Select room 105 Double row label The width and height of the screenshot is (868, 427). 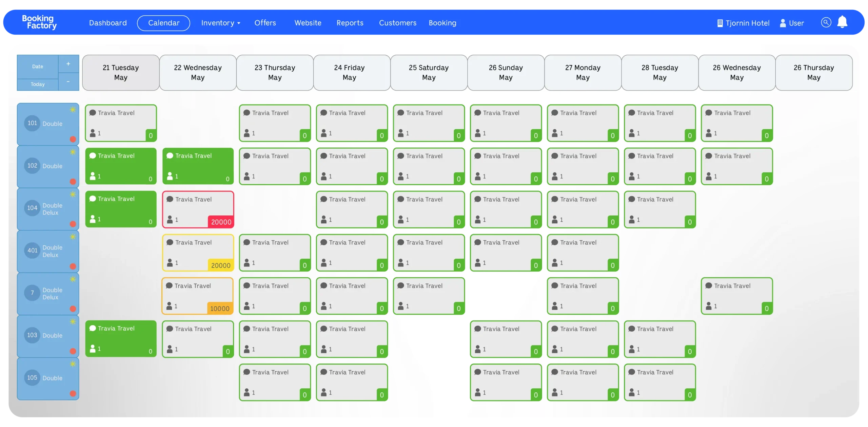pyautogui.click(x=48, y=378)
